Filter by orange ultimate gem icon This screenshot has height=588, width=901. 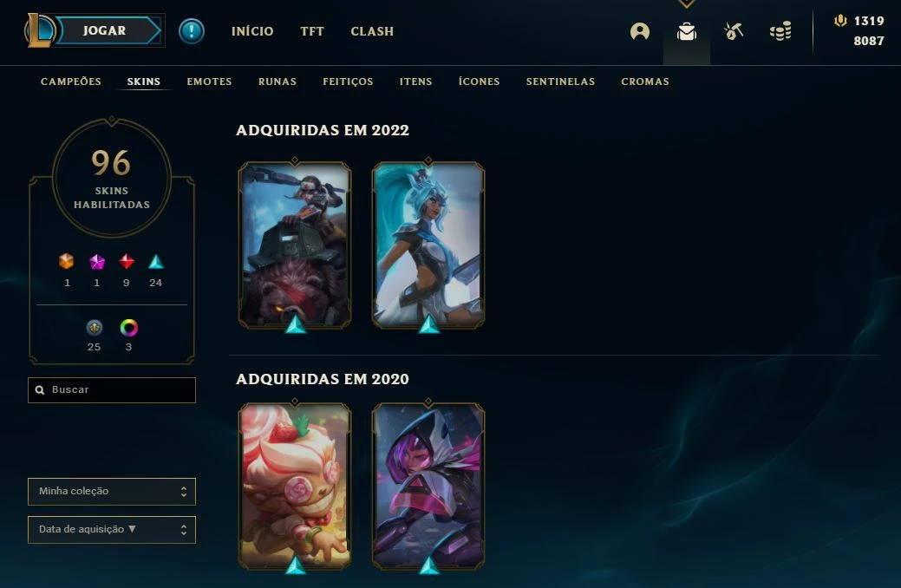[67, 262]
